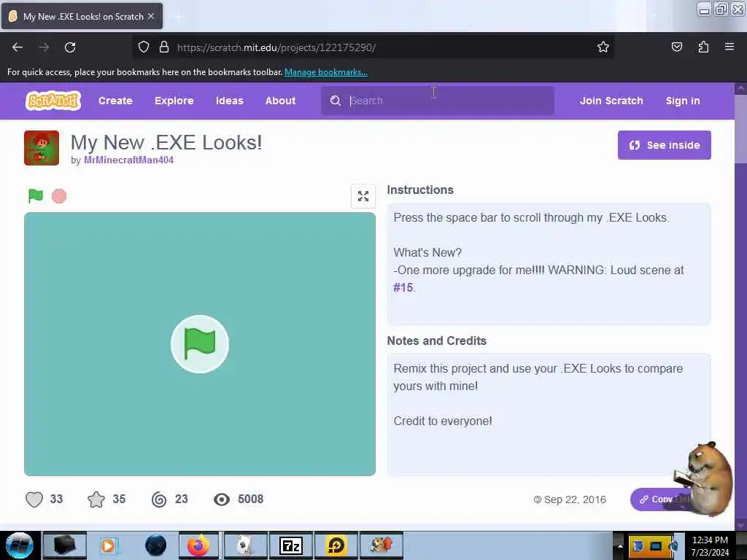Open the yellow circular-arrow taskbar icon
Image resolution: width=747 pixels, height=560 pixels.
[336, 545]
